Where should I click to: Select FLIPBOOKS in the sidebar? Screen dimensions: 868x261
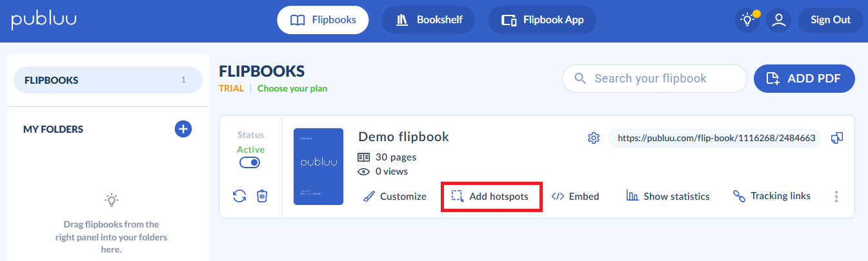[x=108, y=81]
